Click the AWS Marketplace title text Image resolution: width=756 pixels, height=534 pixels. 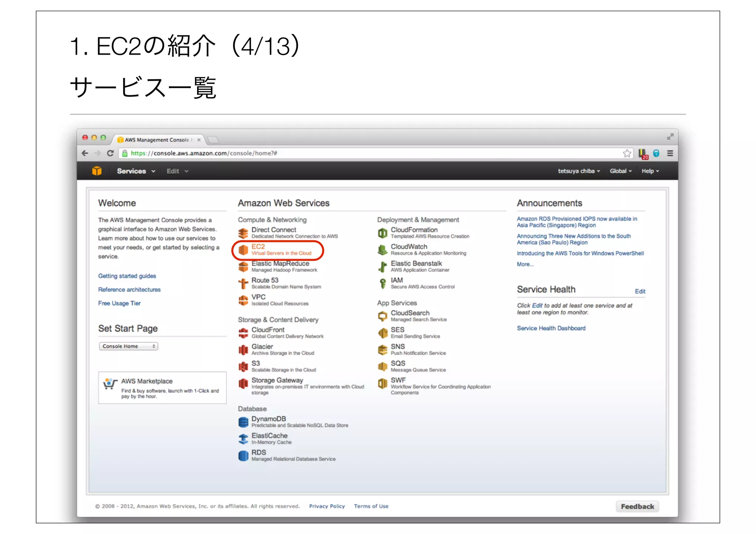147,381
